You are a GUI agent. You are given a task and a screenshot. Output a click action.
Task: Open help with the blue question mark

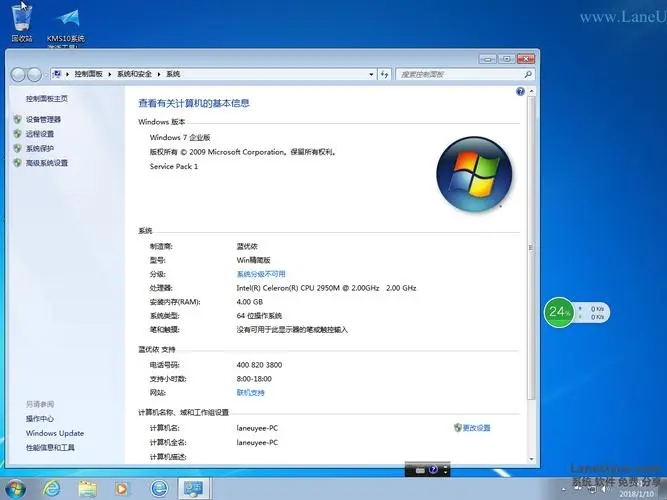pyautogui.click(x=520, y=91)
